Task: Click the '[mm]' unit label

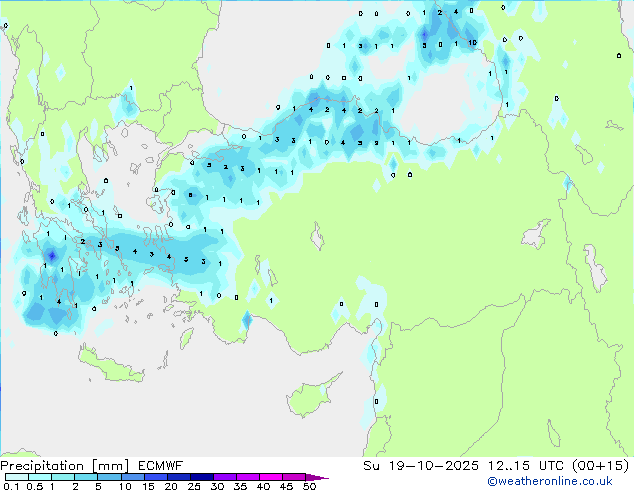Action: pos(110,466)
